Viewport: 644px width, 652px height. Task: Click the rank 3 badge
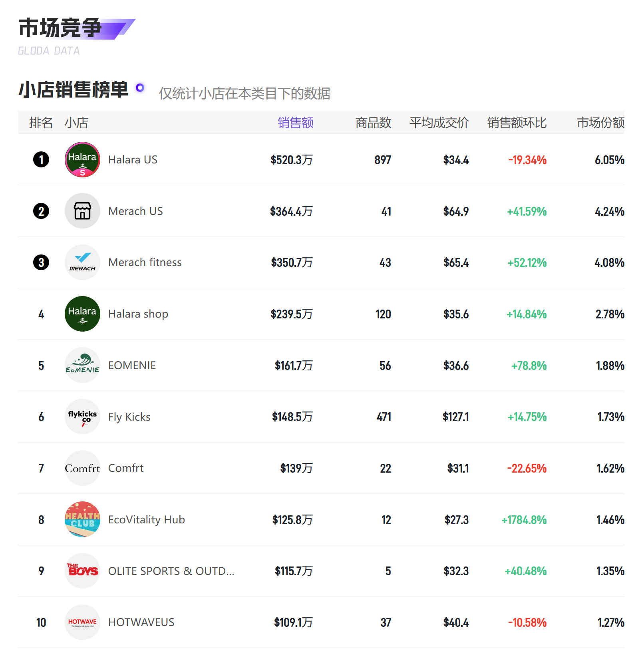(41, 262)
